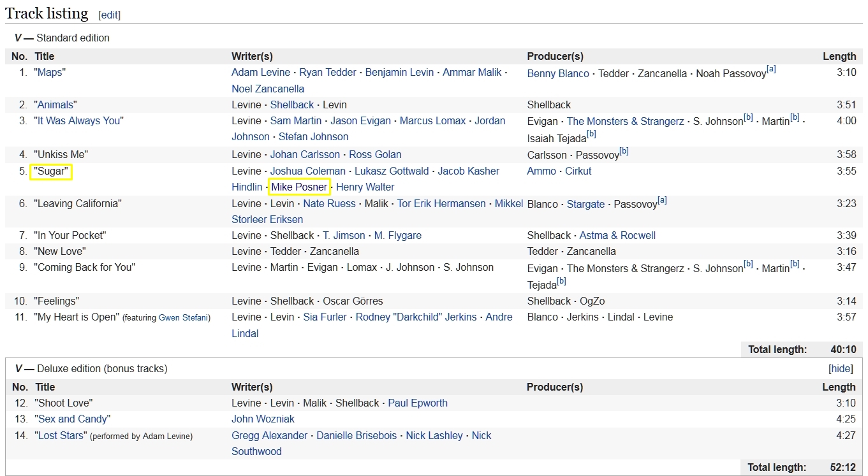Screen dimensions: 868x476
Task: Open Ryan Tedder's writer page
Action: tap(328, 73)
